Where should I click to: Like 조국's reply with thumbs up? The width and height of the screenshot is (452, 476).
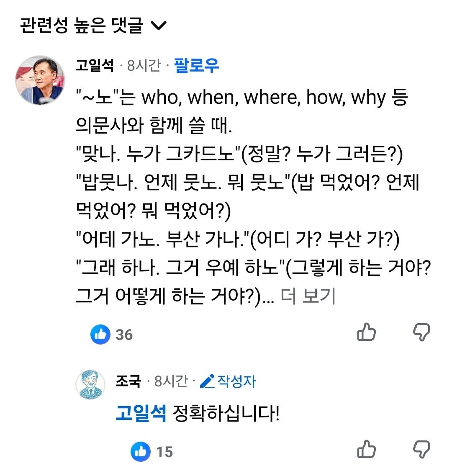[x=366, y=449]
